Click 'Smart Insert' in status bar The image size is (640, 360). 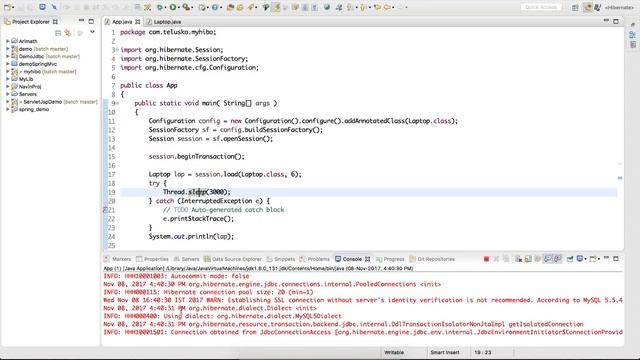444,352
